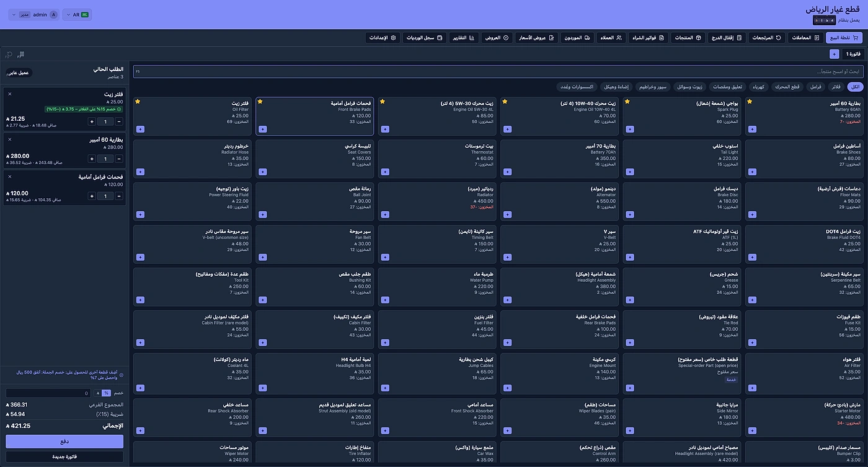The width and height of the screenshot is (868, 467).
Task: Click the دفع pay button
Action: tap(64, 442)
